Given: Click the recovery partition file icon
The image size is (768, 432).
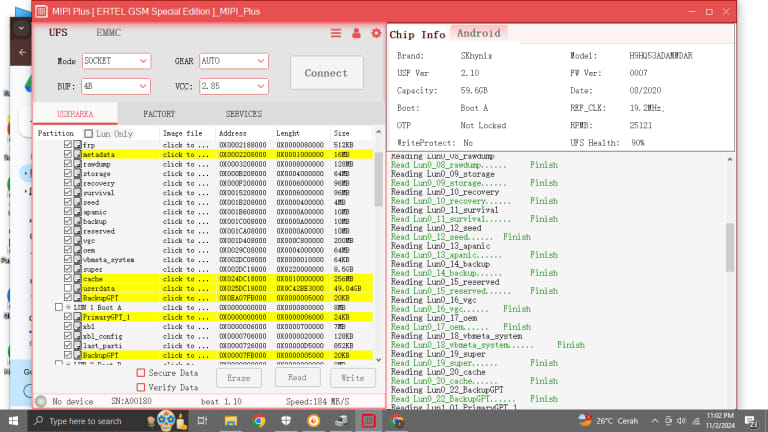Looking at the screenshot, I should [77, 183].
